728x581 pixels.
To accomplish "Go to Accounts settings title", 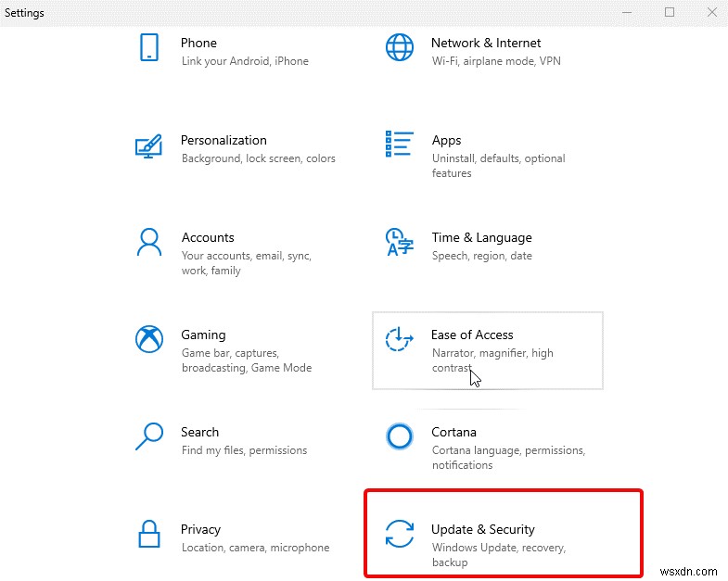I will click(x=208, y=237).
